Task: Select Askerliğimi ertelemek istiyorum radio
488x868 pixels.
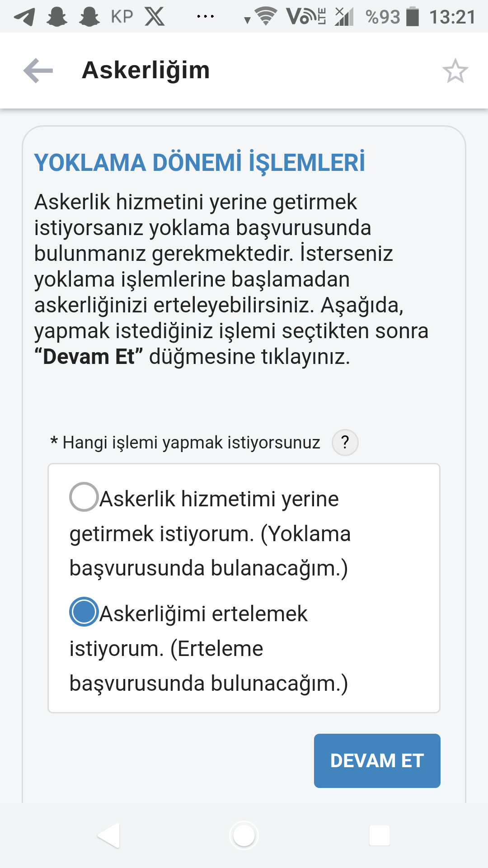Action: (84, 612)
